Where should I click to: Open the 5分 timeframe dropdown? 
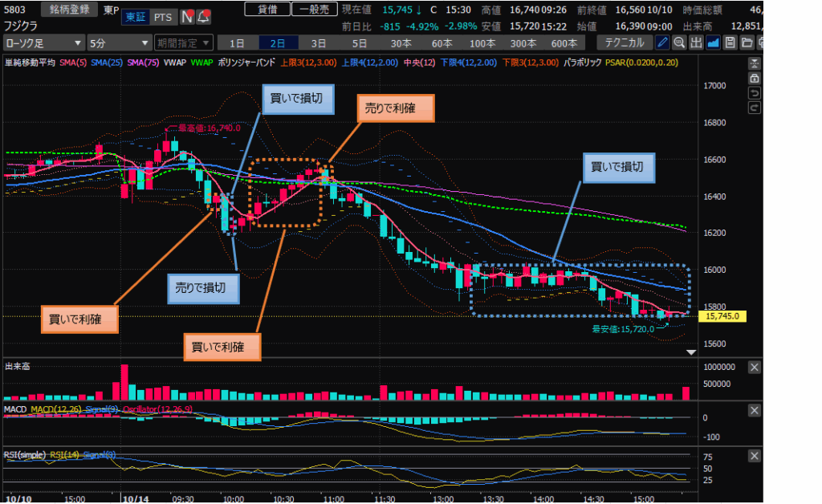[x=119, y=43]
